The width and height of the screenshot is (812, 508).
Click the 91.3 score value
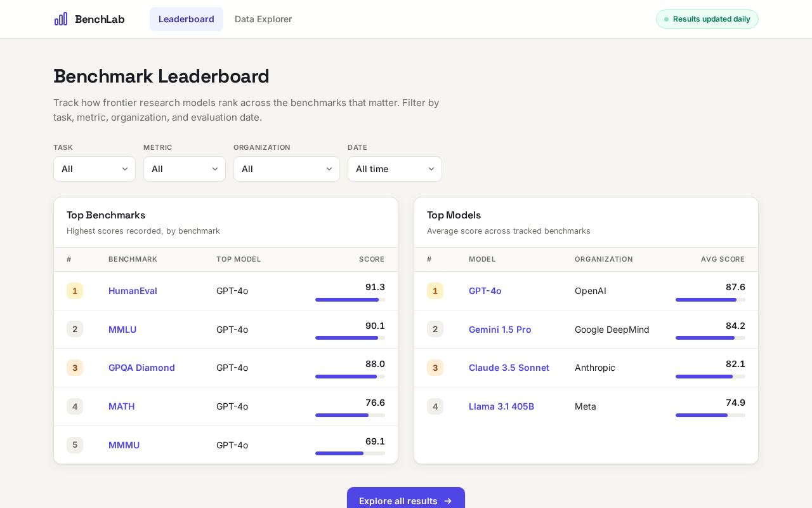pyautogui.click(x=375, y=287)
